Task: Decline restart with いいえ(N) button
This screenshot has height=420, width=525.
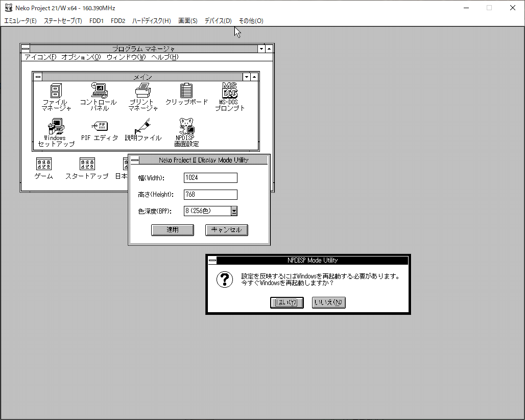Action: pyautogui.click(x=329, y=302)
